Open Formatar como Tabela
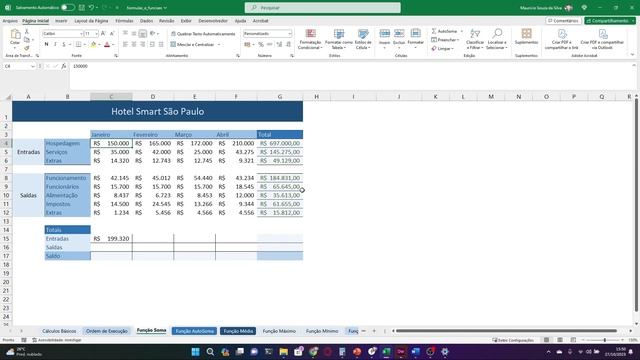 point(339,40)
